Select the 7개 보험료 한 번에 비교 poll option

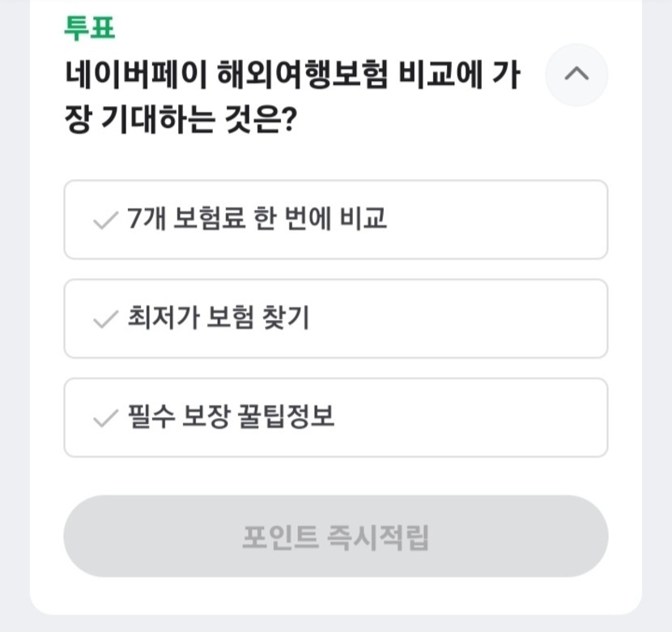click(x=335, y=220)
